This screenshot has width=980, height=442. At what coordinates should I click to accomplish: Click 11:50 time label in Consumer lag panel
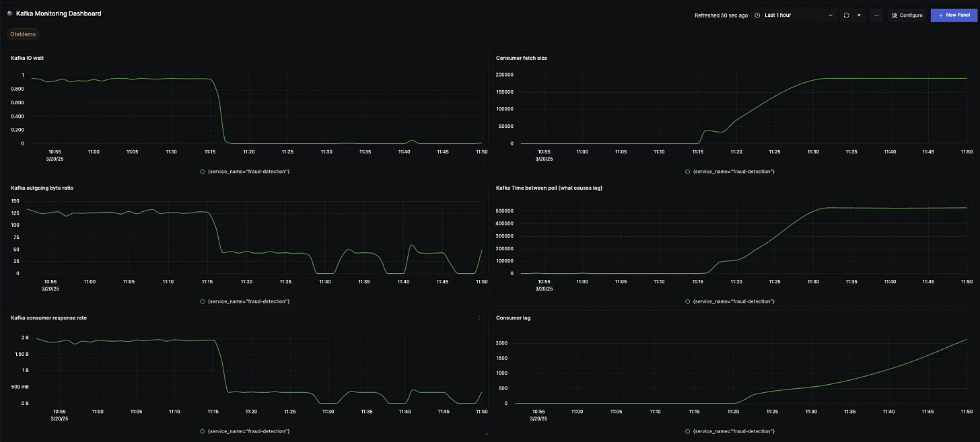click(966, 411)
